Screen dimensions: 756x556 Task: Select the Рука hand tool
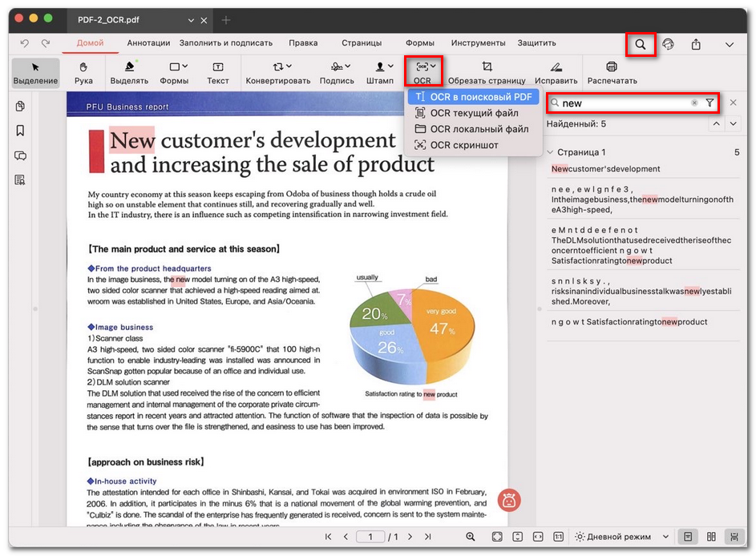click(83, 72)
